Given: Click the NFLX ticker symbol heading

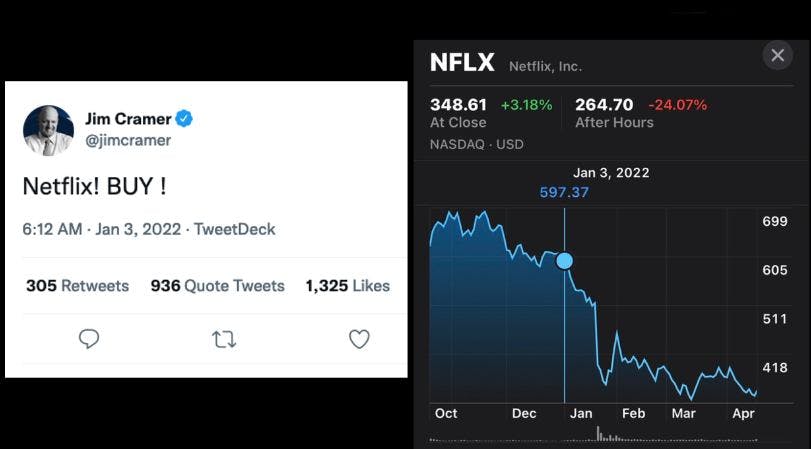Looking at the screenshot, I should (462, 63).
